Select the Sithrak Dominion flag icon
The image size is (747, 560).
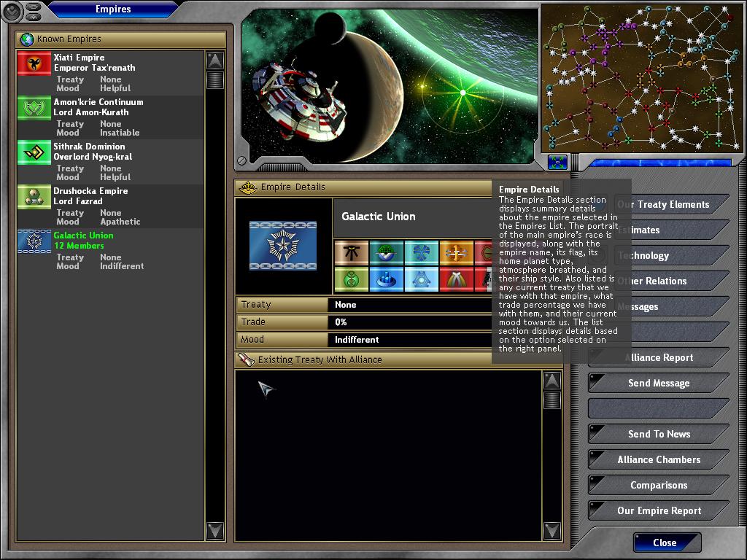pyautogui.click(x=34, y=152)
